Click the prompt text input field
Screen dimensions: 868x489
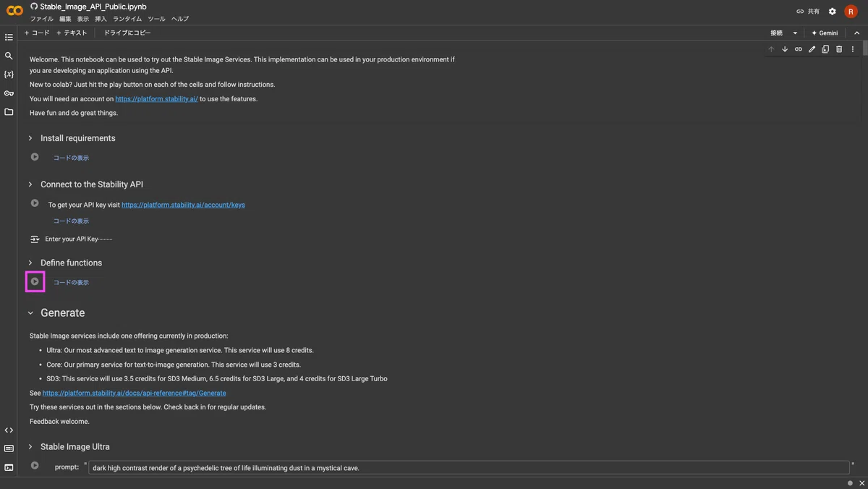coord(469,468)
